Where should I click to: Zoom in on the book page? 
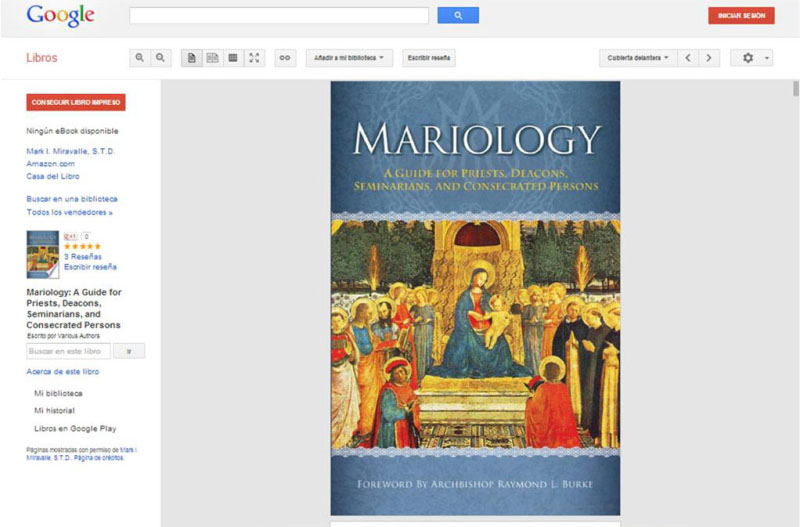pyautogui.click(x=139, y=58)
